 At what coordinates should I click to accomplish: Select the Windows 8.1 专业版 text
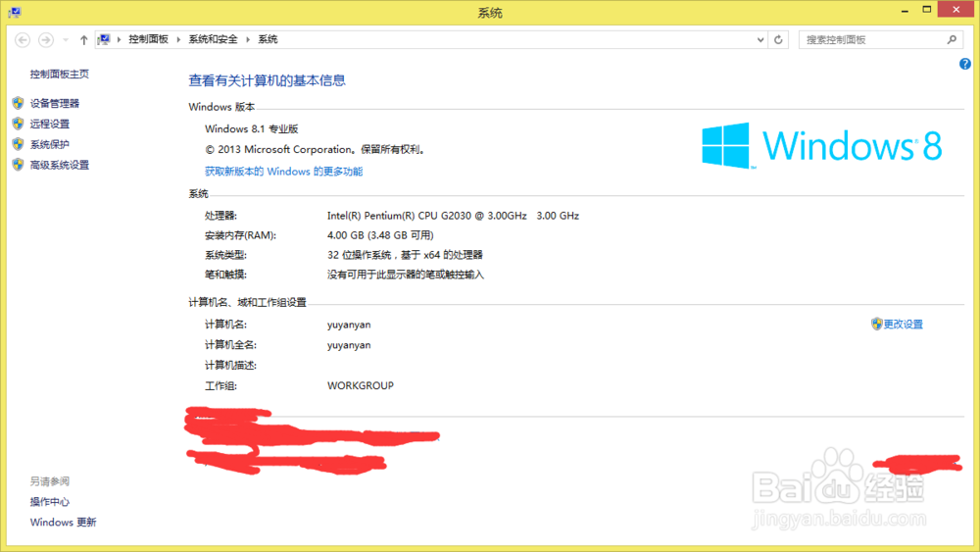coord(252,128)
